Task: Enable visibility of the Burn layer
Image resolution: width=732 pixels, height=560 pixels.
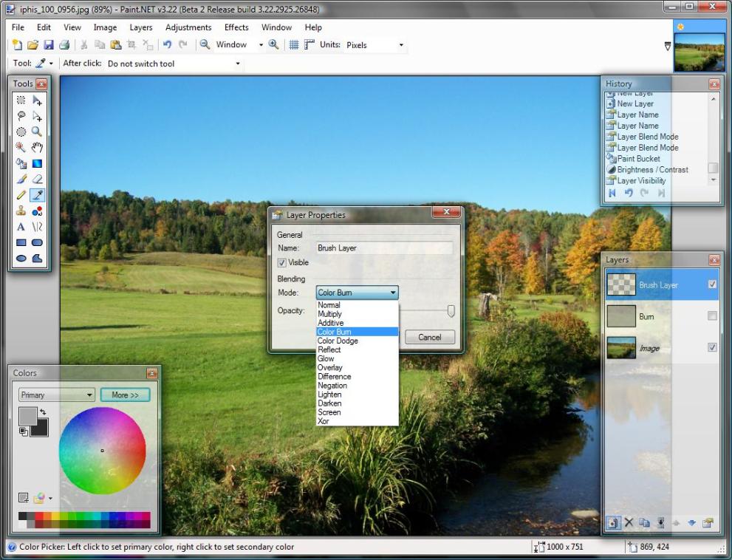Action: coord(712,316)
